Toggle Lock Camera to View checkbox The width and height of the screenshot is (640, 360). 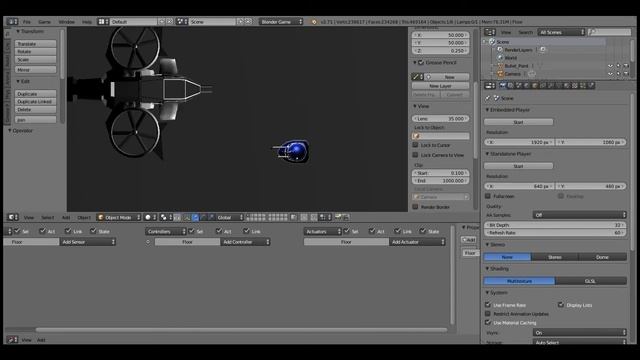415,155
